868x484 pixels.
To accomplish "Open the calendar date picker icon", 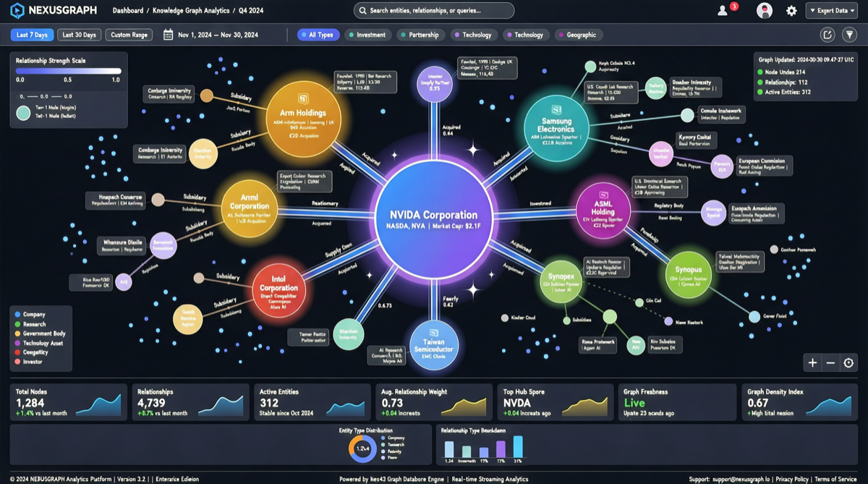I will tap(170, 33).
